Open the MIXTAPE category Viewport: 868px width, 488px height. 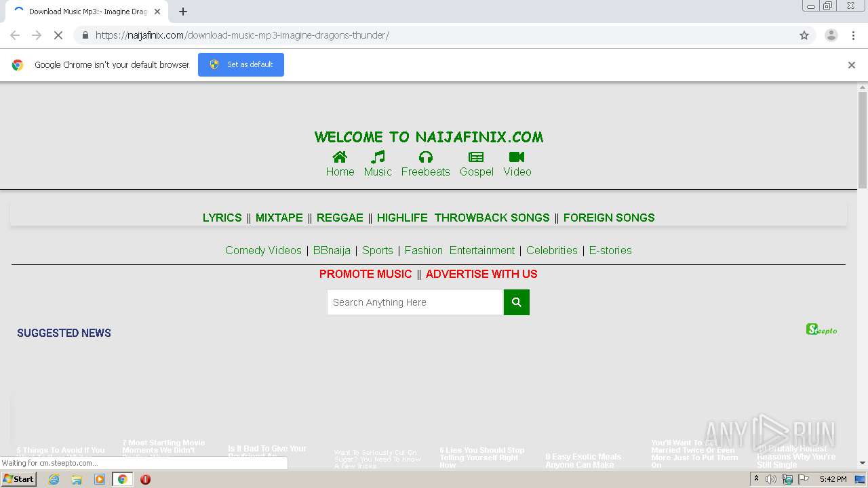click(x=279, y=218)
